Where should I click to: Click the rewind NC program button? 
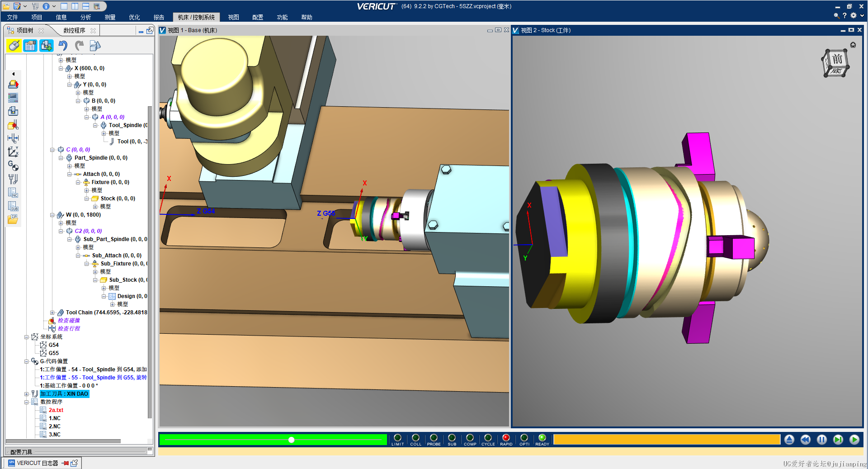(806, 440)
